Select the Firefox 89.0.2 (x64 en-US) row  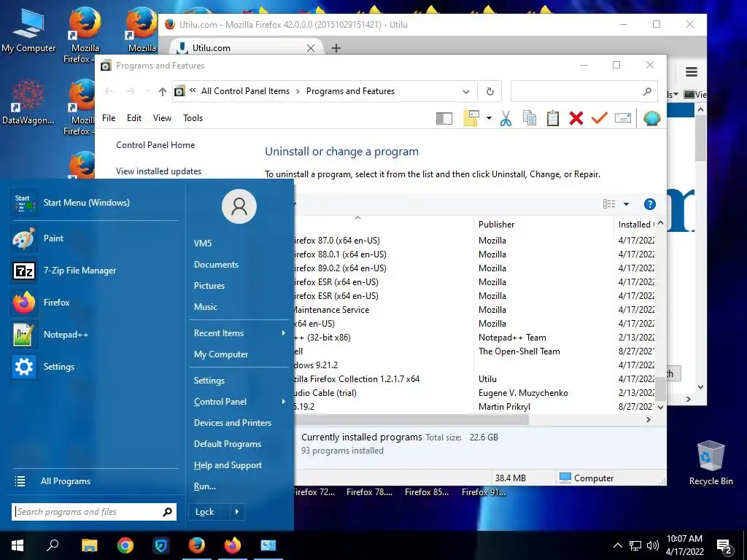click(474, 268)
